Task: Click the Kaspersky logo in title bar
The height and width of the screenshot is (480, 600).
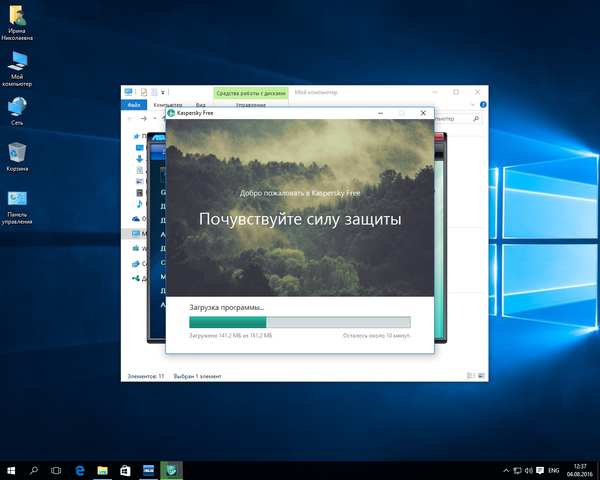Action: (x=171, y=113)
